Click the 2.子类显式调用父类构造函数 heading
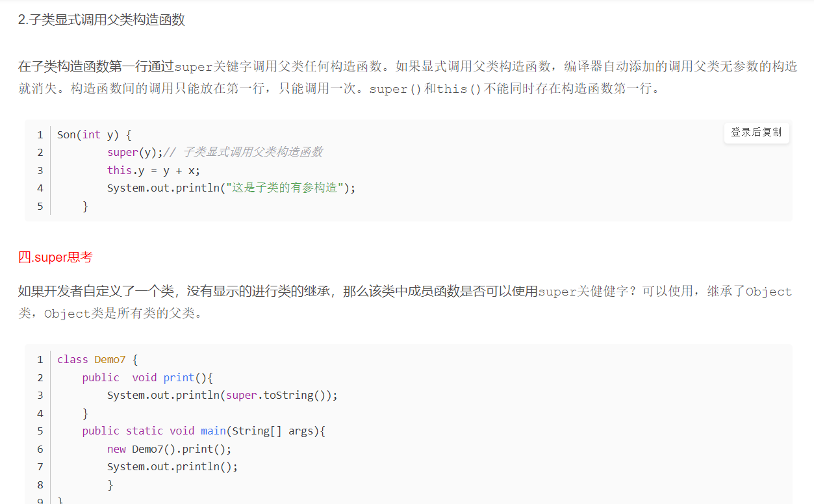Image resolution: width=814 pixels, height=504 pixels. [101, 20]
